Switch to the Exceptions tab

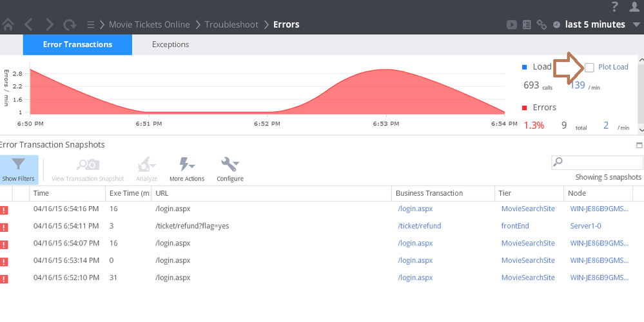(x=170, y=44)
